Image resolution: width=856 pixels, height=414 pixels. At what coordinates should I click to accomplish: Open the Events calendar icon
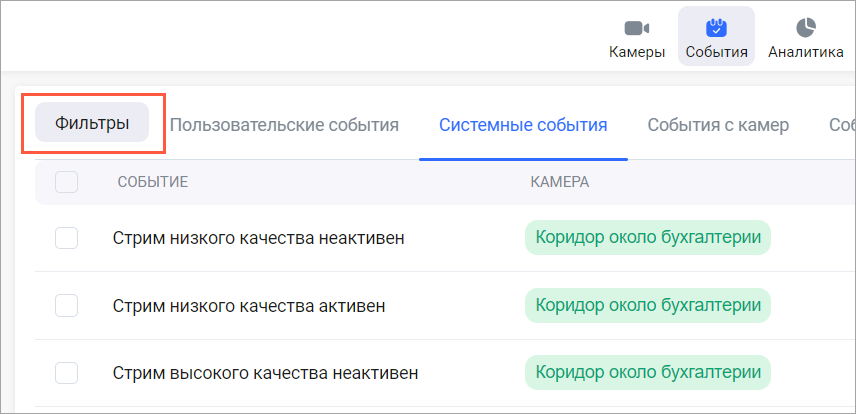click(716, 28)
